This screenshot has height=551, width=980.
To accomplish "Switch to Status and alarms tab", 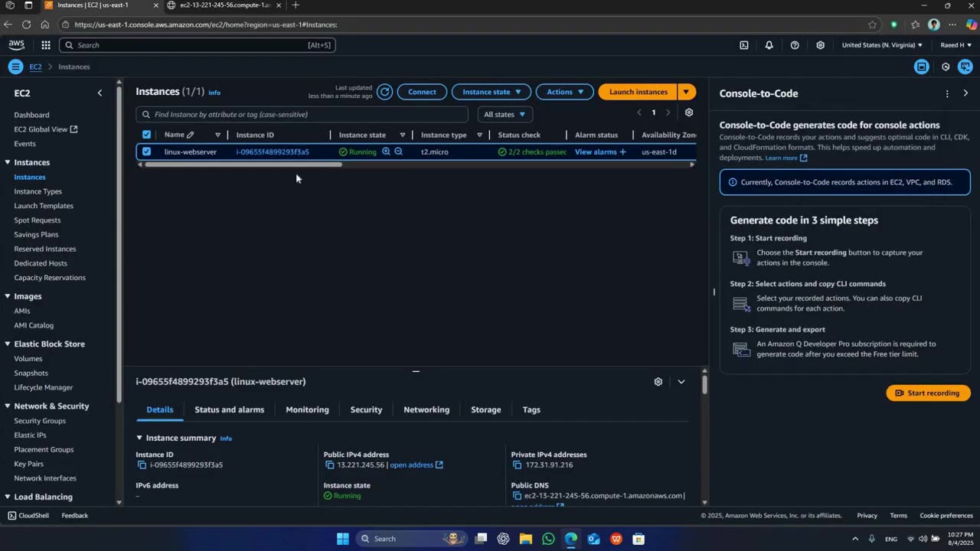I will coord(229,410).
